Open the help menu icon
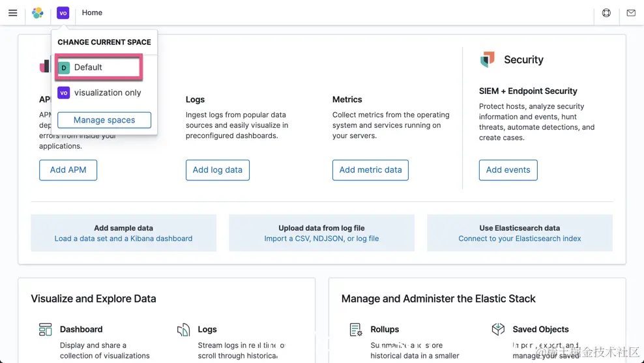Viewport: 644px width, 363px height. [x=606, y=13]
